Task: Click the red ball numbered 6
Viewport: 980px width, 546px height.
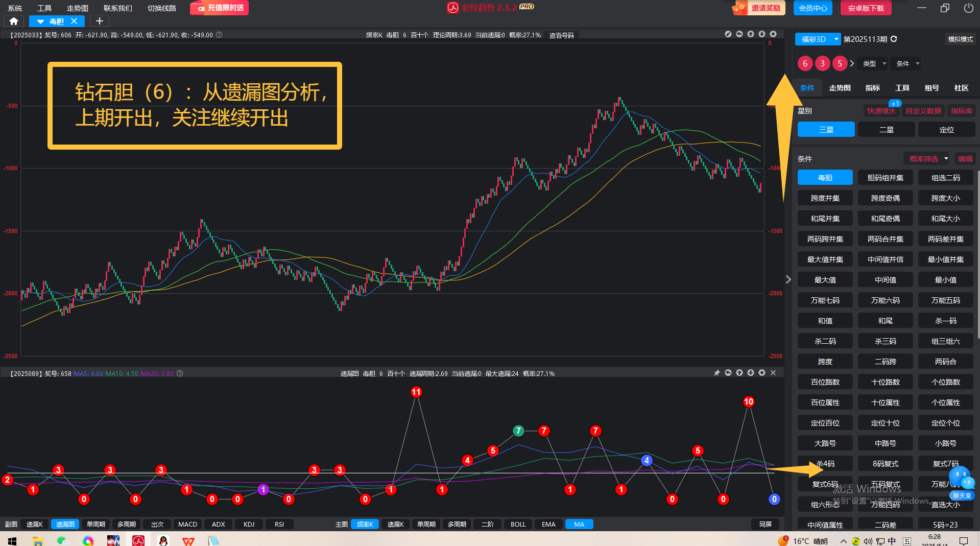Action: (805, 63)
